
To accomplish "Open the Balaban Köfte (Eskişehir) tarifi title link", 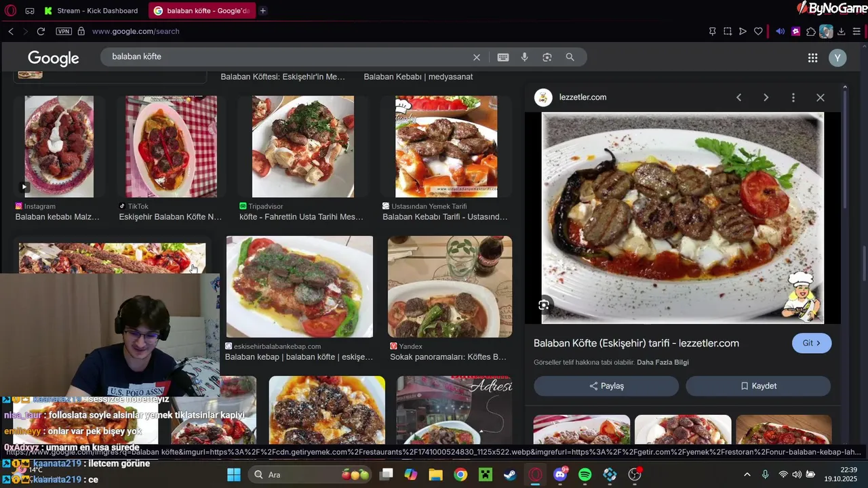I will coord(636,344).
